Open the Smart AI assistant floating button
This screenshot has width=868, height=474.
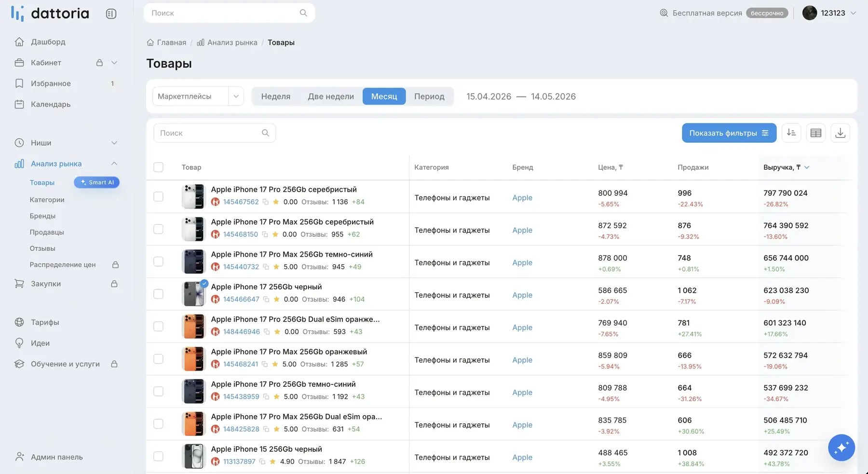[841, 447]
